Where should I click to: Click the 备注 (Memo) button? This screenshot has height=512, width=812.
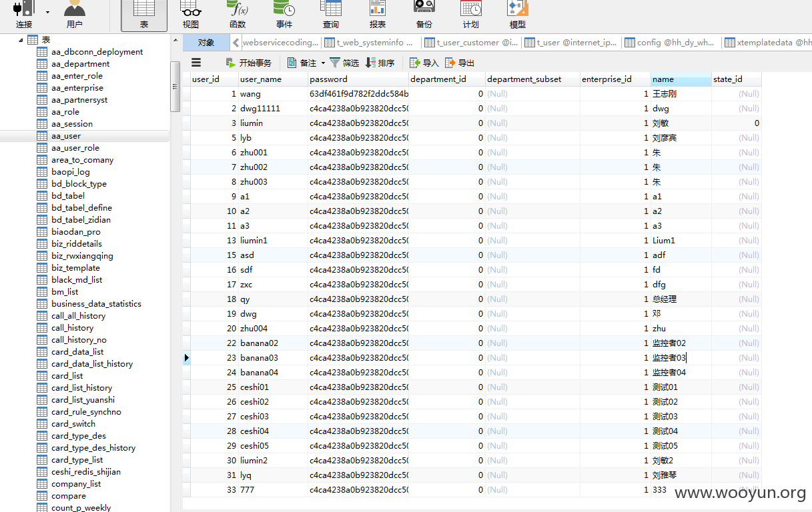[x=302, y=63]
